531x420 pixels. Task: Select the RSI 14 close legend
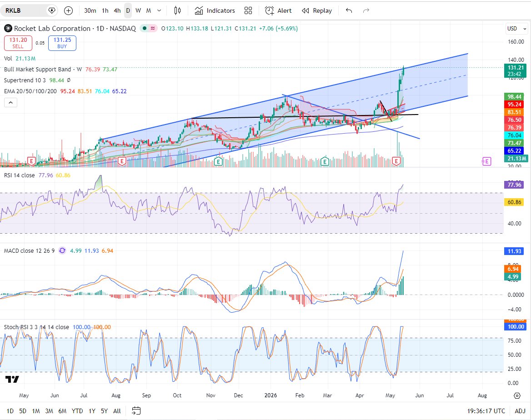point(19,175)
